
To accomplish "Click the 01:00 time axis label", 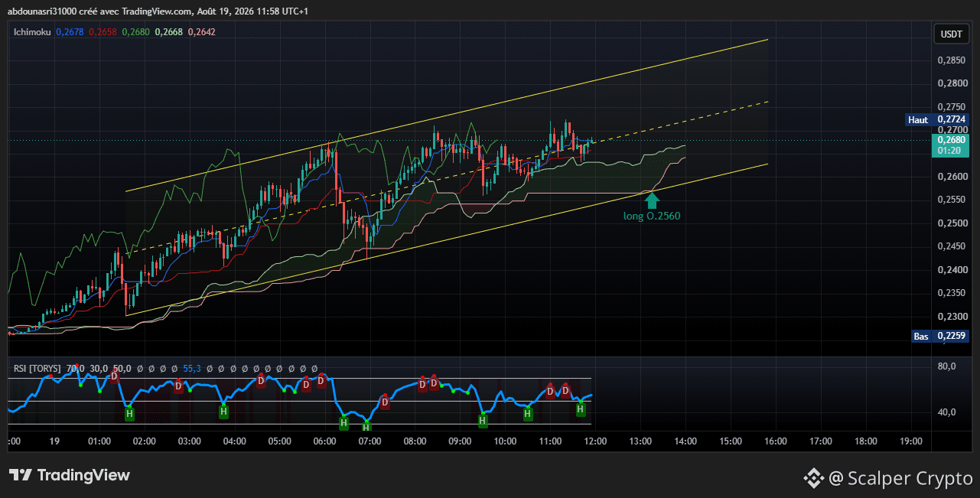I will tap(99, 441).
